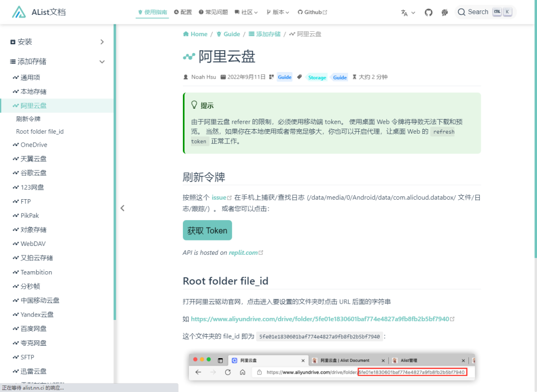Image resolution: width=537 pixels, height=392 pixels.
Task: Click the file_id code snippet
Action: [320, 336]
